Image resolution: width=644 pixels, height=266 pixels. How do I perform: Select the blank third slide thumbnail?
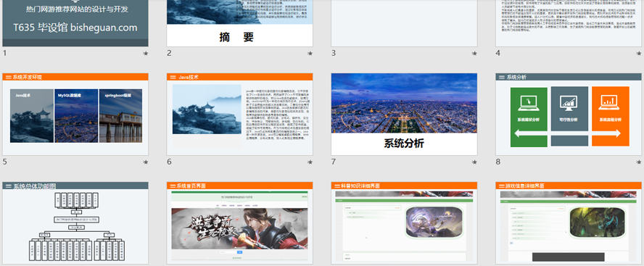coord(404,23)
